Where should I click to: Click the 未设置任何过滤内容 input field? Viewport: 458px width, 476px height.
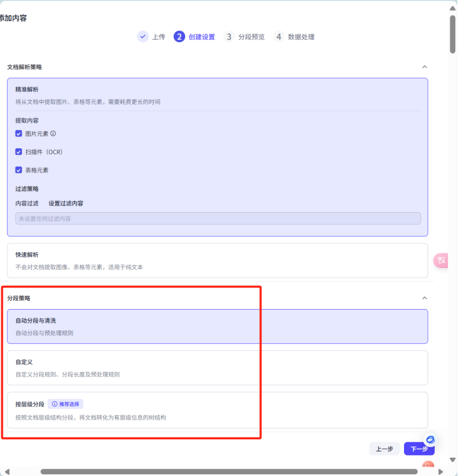218,219
